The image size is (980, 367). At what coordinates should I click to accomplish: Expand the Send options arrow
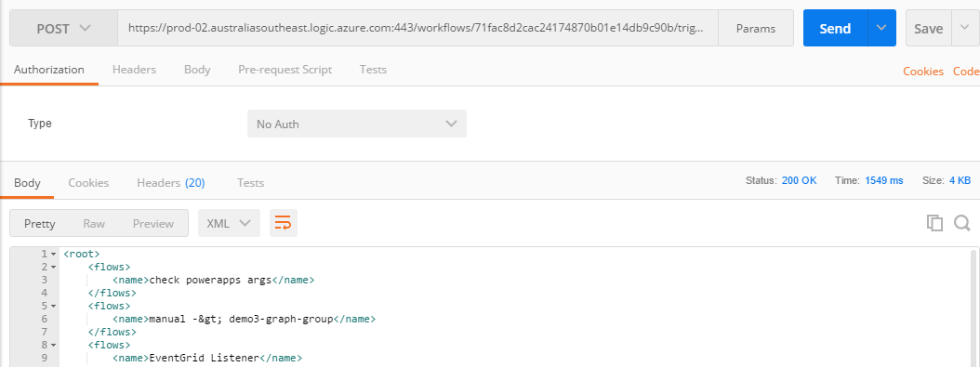881,28
